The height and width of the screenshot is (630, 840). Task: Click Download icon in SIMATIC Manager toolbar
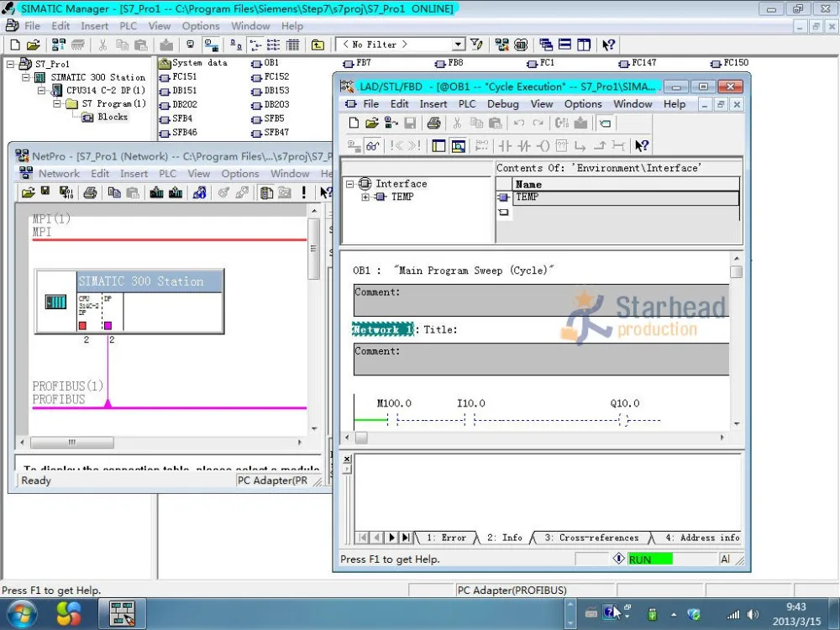click(166, 45)
